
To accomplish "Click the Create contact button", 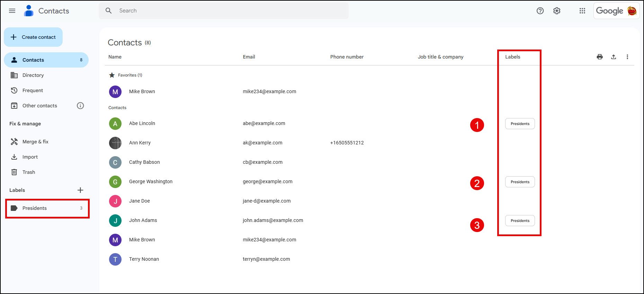I will click(33, 37).
